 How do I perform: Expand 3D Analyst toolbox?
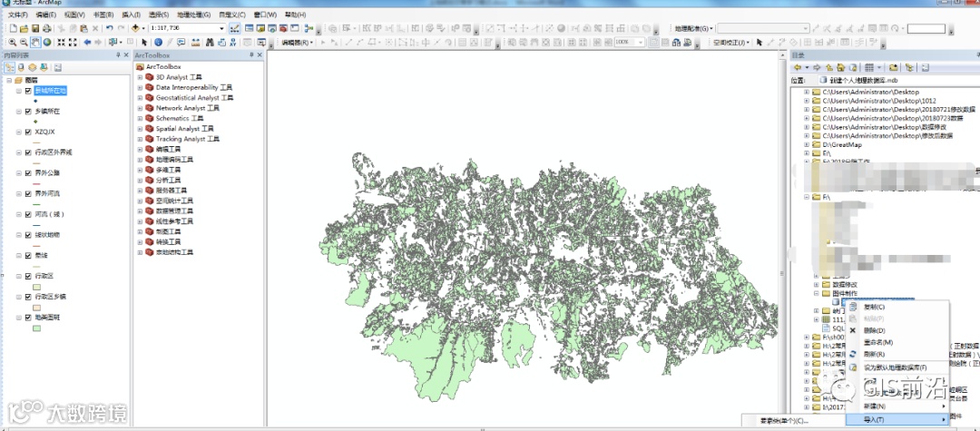pos(140,77)
